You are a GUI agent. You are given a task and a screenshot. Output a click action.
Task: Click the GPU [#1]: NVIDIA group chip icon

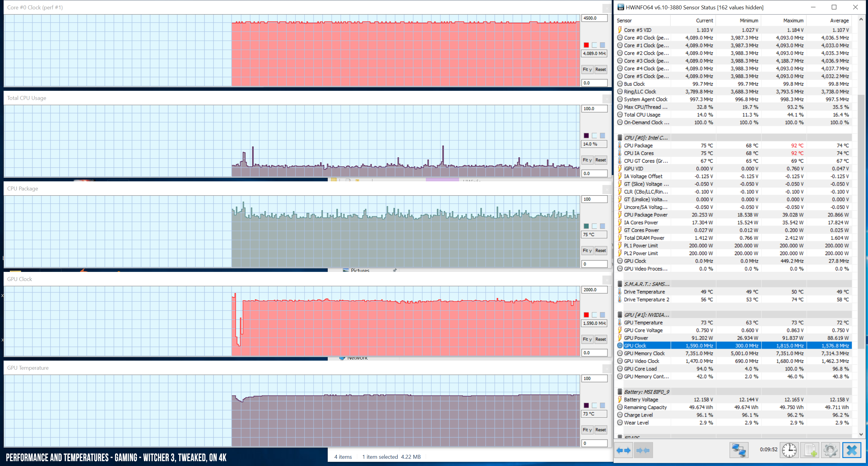click(x=620, y=315)
